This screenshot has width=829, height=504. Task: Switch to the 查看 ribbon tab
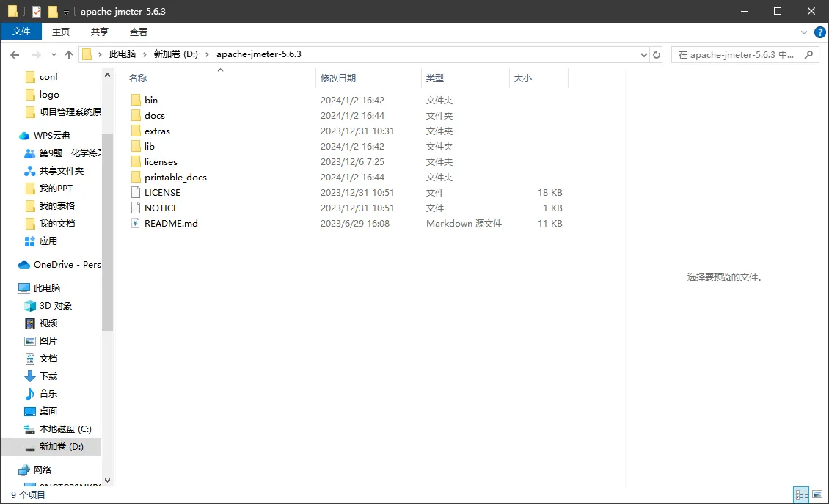(x=139, y=32)
